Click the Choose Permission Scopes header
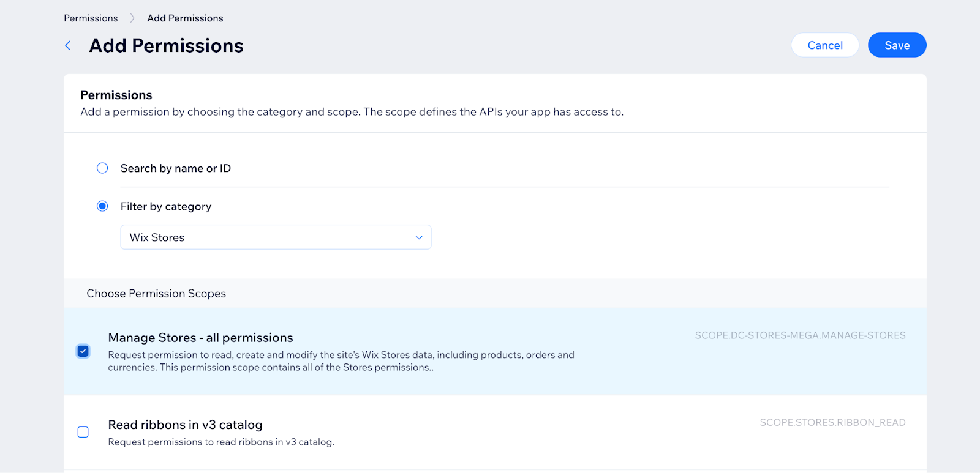980x473 pixels. pos(156,294)
